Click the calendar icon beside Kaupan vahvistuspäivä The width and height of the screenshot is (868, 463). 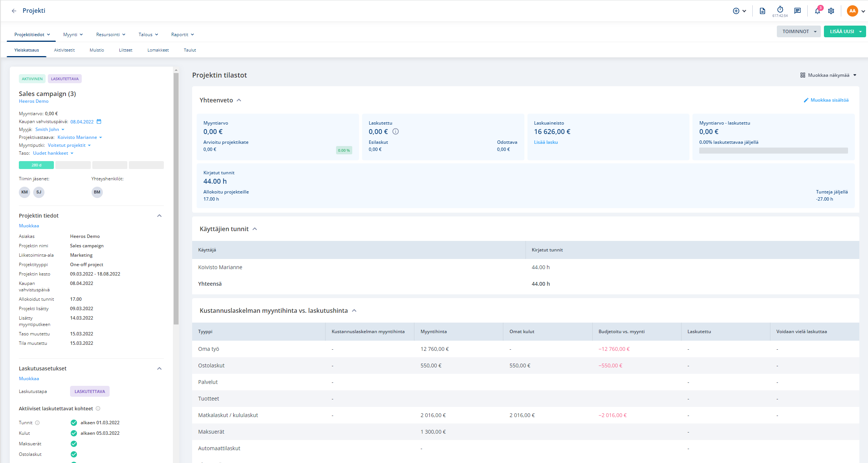click(99, 122)
